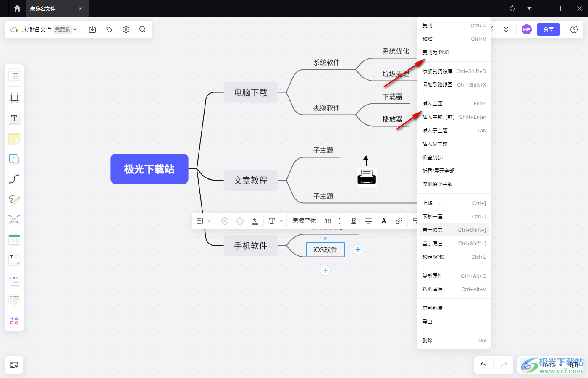The width and height of the screenshot is (588, 378).
Task: Open font family 思源黑体 dropdown
Action: 304,221
